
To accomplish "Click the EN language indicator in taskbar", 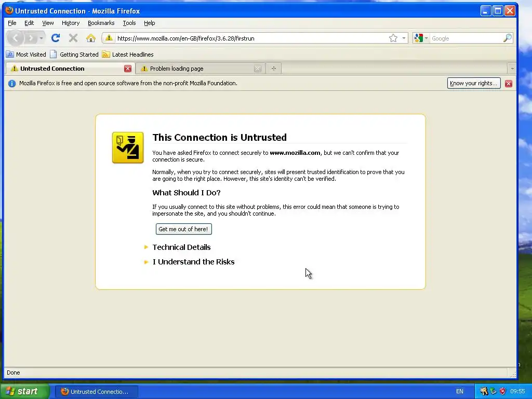I will pyautogui.click(x=460, y=392).
